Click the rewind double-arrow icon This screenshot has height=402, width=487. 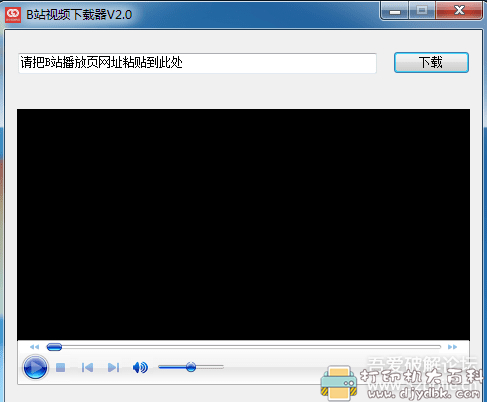tap(34, 347)
